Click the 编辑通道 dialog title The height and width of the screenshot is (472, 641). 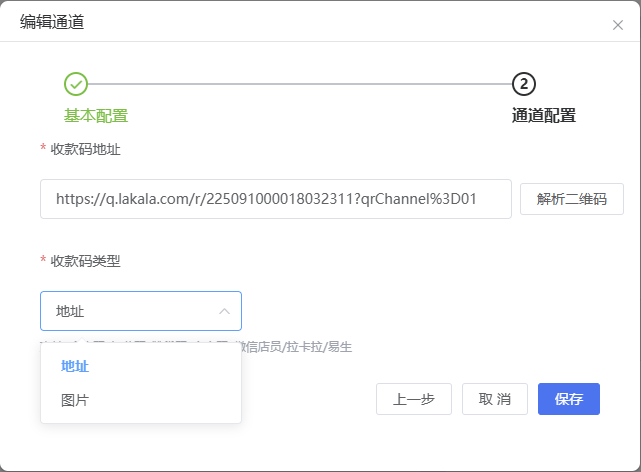click(52, 22)
